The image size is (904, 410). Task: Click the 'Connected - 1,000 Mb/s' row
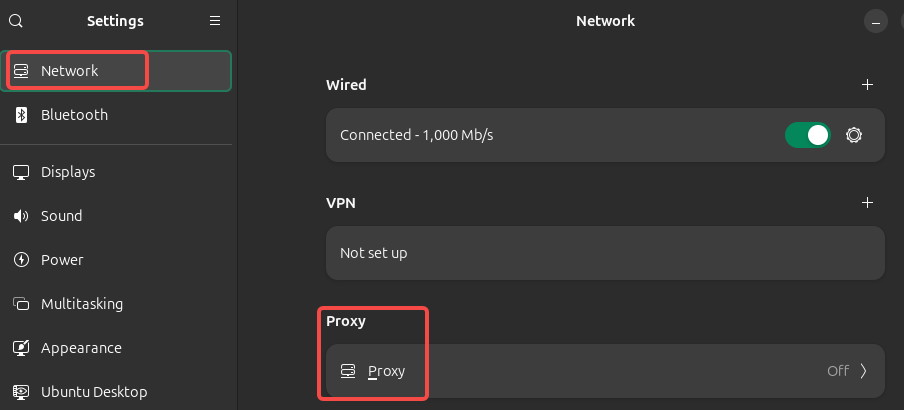[x=416, y=135]
